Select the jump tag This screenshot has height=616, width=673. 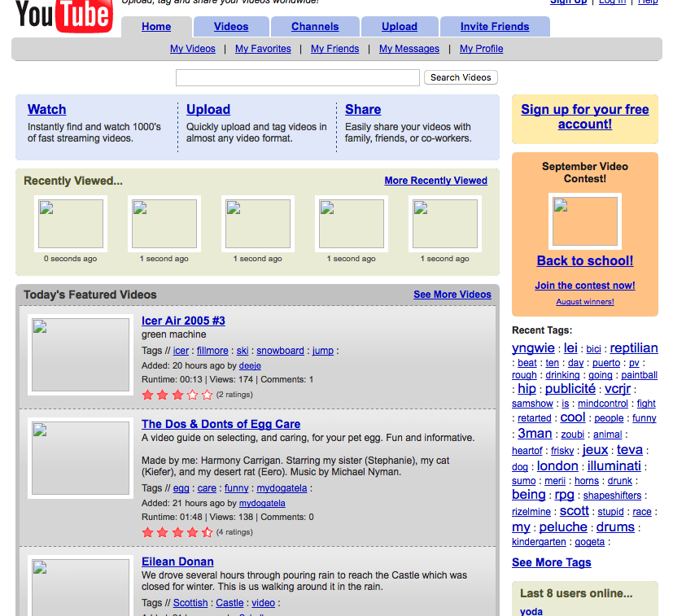click(323, 351)
